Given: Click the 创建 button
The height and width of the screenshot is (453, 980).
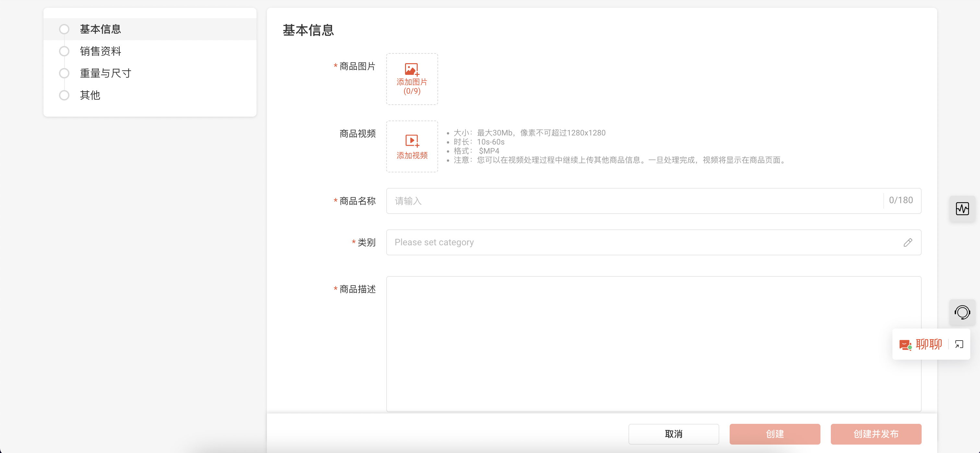Looking at the screenshot, I should (x=775, y=434).
